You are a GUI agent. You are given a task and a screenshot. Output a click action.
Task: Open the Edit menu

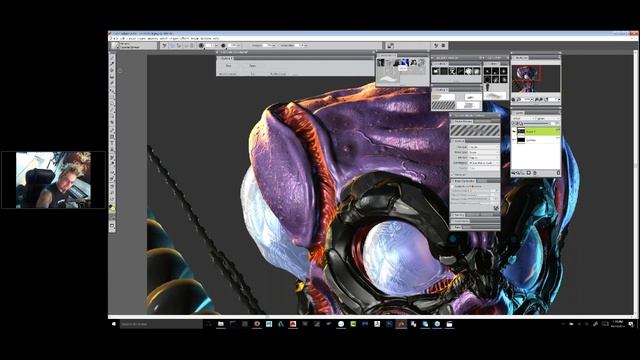coord(122,38)
